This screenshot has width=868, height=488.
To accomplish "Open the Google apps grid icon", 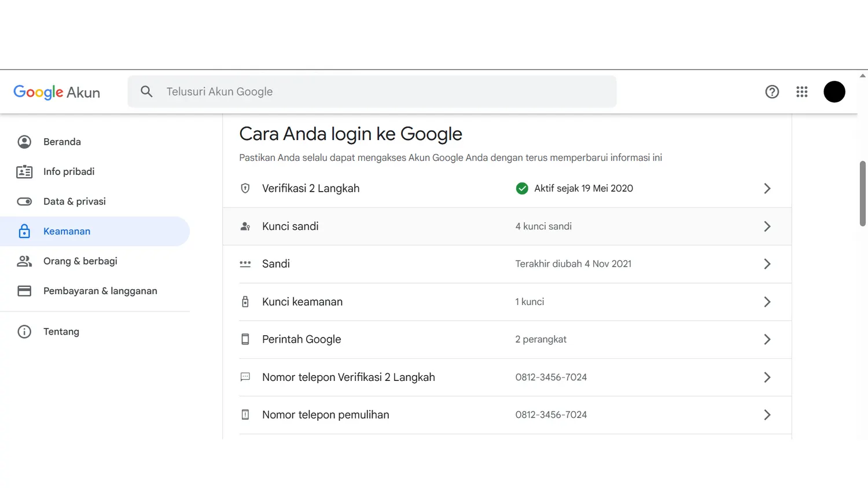I will (801, 91).
